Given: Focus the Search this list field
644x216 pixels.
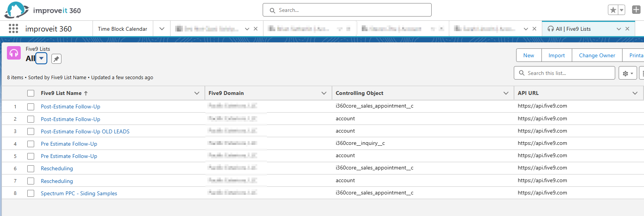Looking at the screenshot, I should coord(565,73).
